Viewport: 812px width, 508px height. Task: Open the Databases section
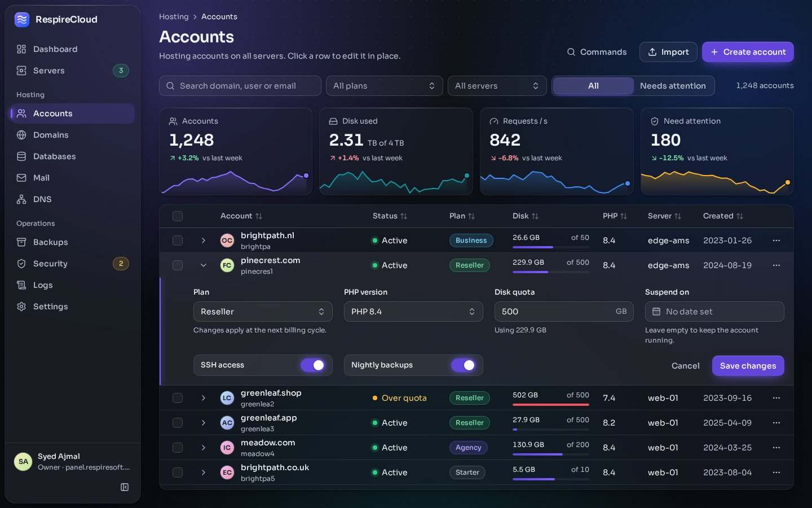tap(73, 156)
